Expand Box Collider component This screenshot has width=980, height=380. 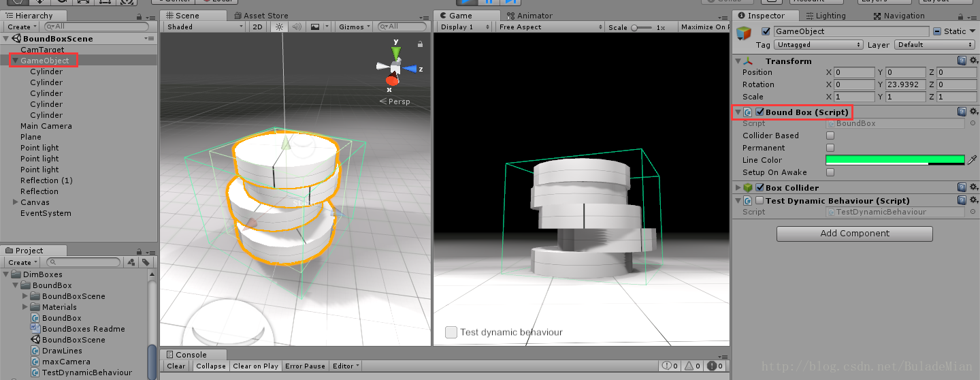738,188
